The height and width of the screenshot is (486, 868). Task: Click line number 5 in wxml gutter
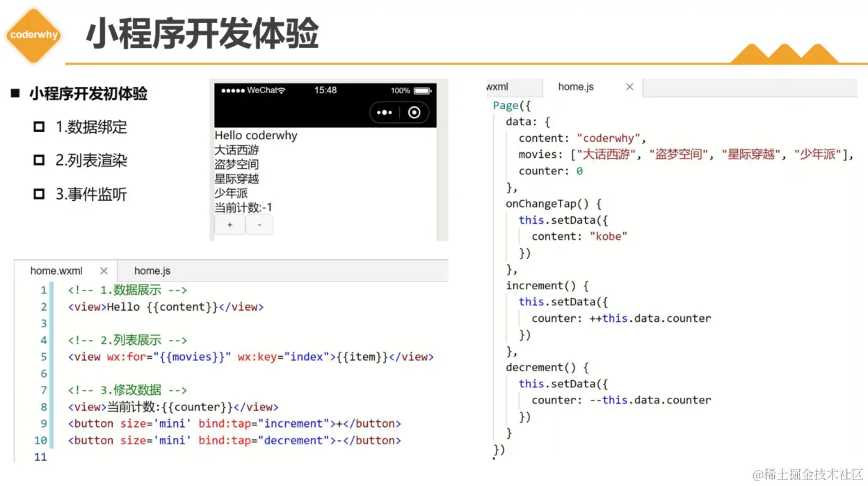pos(43,357)
